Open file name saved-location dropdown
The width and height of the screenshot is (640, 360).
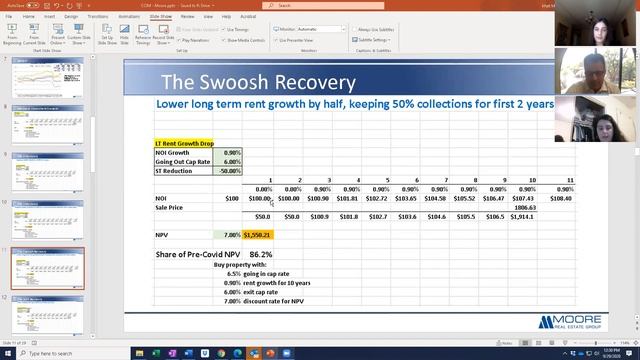[213, 6]
